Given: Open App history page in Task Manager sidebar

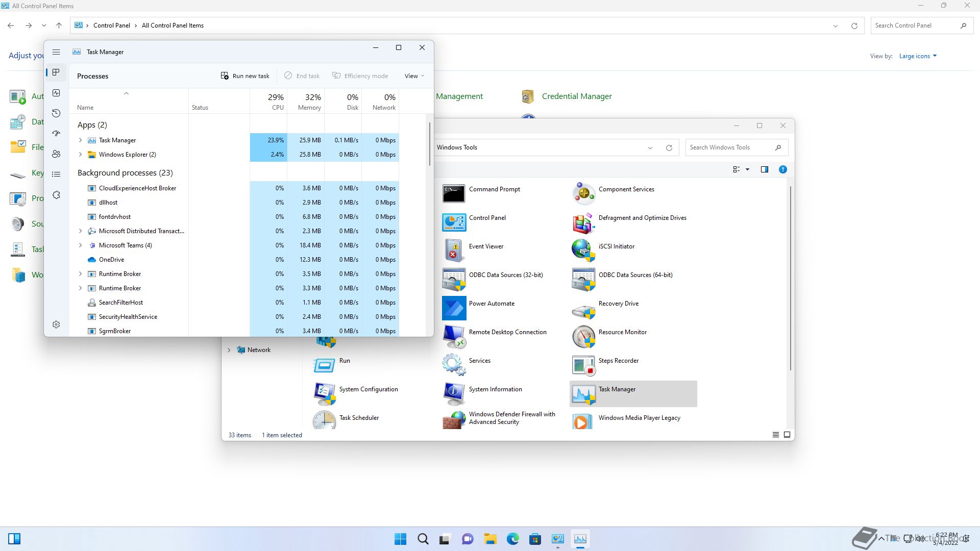Looking at the screenshot, I should click(x=56, y=113).
